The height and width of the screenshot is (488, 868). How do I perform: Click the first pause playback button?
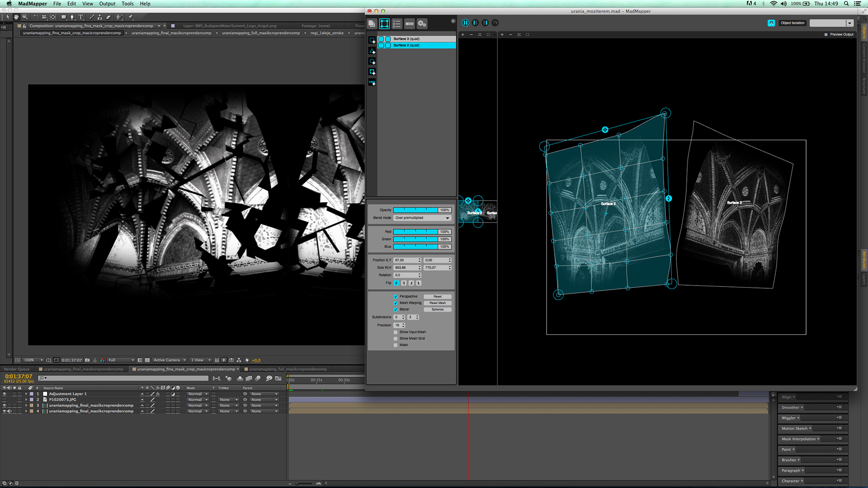pos(465,23)
